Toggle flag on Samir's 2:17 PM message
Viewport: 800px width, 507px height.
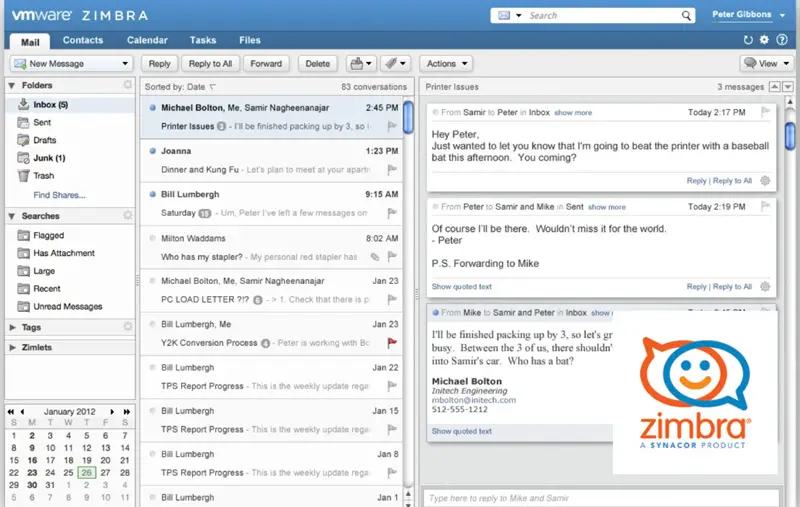click(765, 112)
